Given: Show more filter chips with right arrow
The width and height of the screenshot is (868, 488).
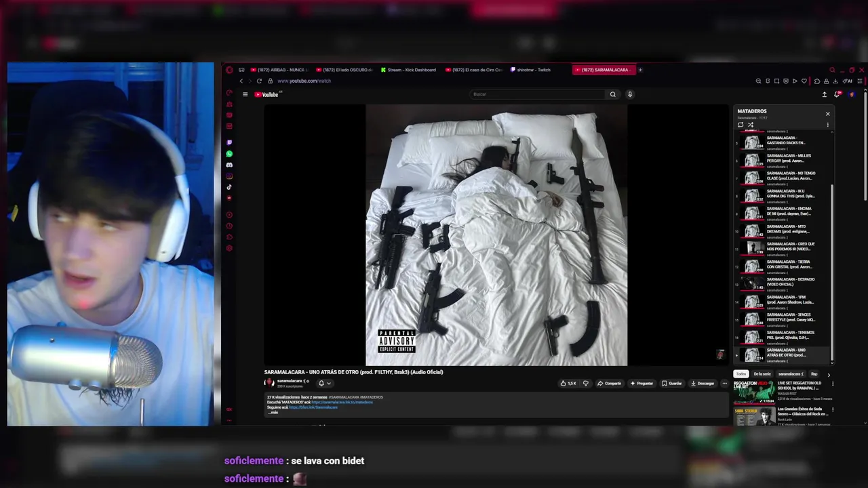Looking at the screenshot, I should 828,374.
